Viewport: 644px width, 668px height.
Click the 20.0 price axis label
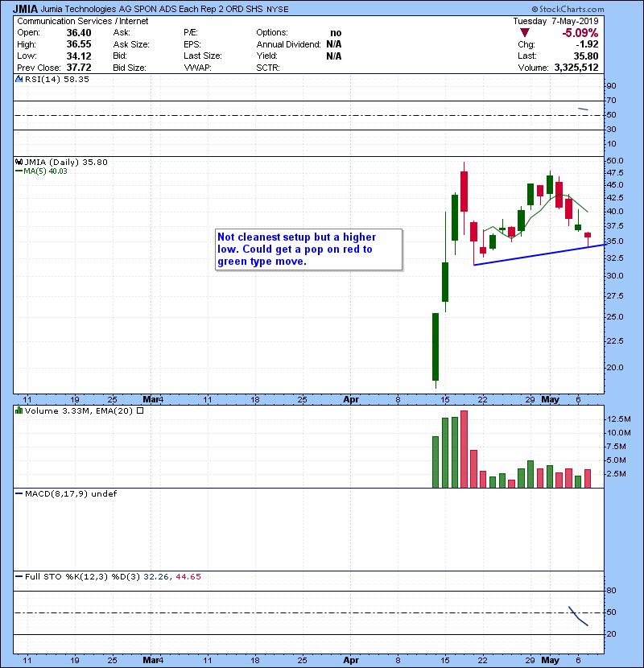coord(614,367)
